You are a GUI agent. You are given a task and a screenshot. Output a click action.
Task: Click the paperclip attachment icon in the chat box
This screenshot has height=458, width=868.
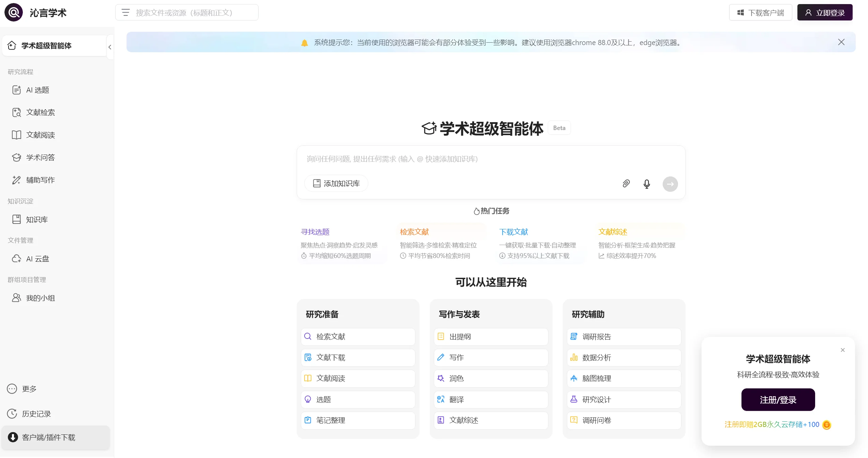point(626,184)
